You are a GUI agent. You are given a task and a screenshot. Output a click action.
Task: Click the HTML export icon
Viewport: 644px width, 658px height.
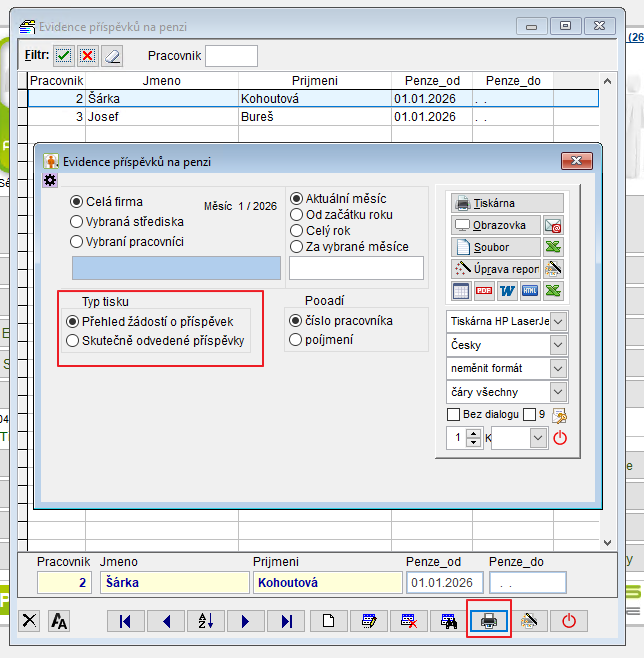pyautogui.click(x=531, y=291)
